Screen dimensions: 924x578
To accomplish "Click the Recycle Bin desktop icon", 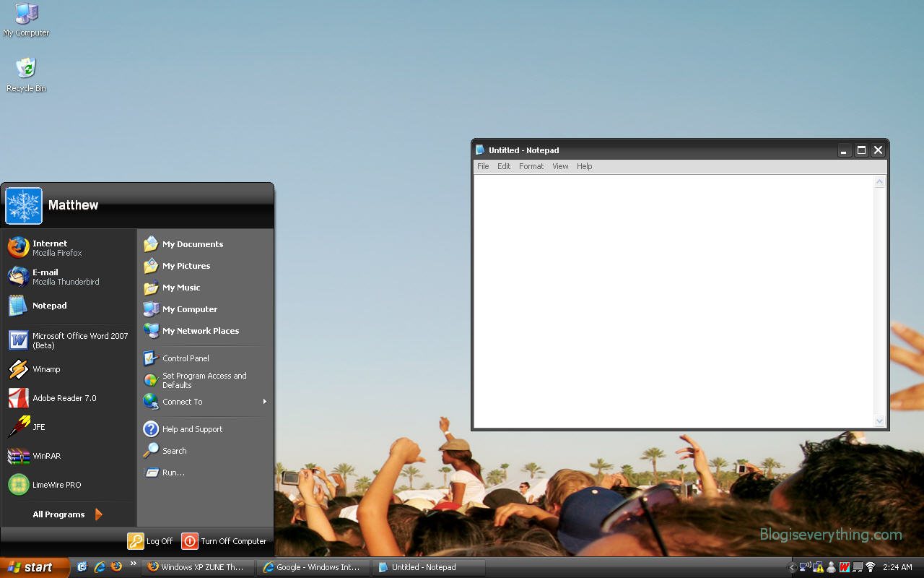I will [x=26, y=74].
